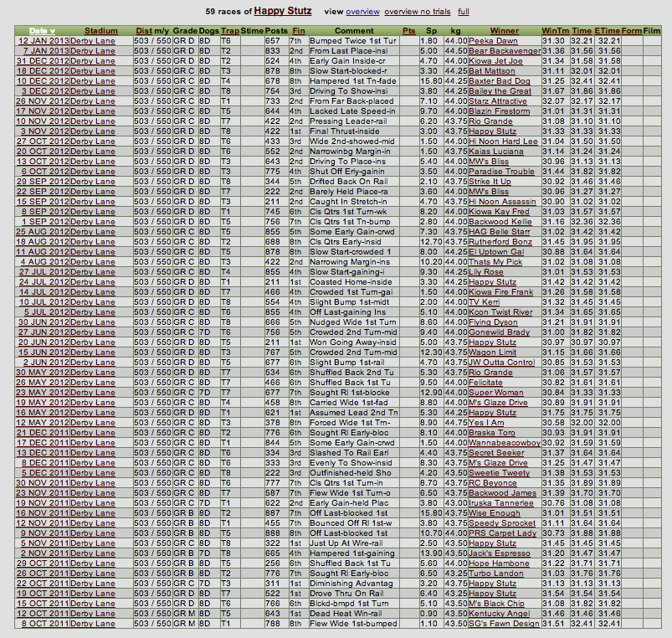Screen dimensions: 672x638
Task: Open winner Starz Attractive
Action: (498, 101)
